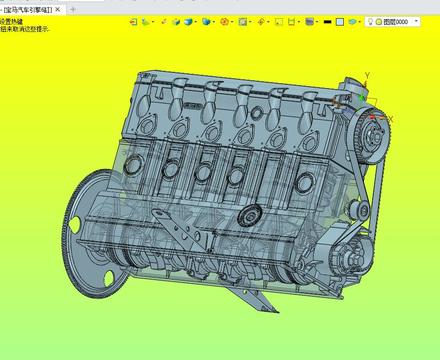Expand dropdown next to orange diamond icon
440x360 pixels.
click(x=268, y=22)
